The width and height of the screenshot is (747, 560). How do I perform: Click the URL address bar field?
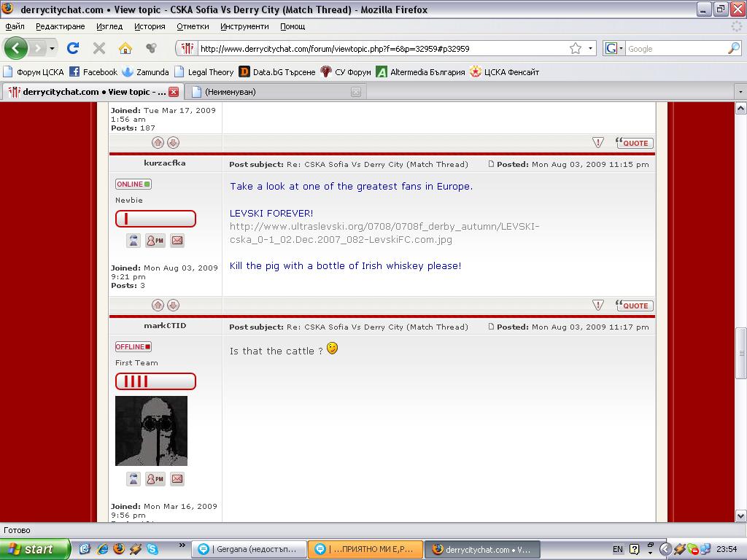point(379,49)
